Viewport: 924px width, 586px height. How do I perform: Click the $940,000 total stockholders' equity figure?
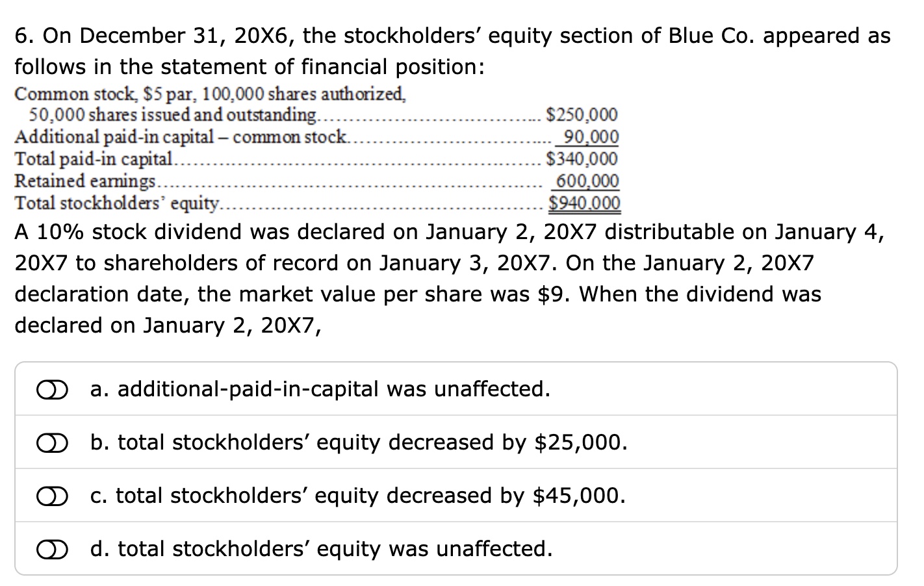583,203
